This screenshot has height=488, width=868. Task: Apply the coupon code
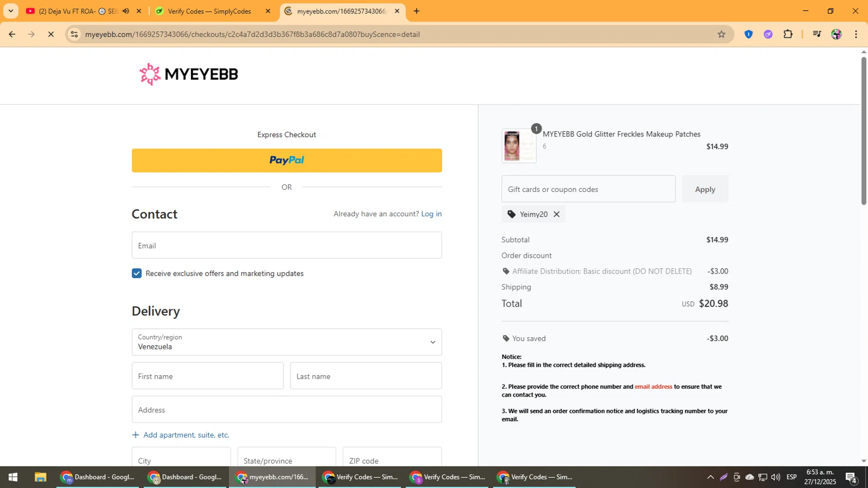705,189
